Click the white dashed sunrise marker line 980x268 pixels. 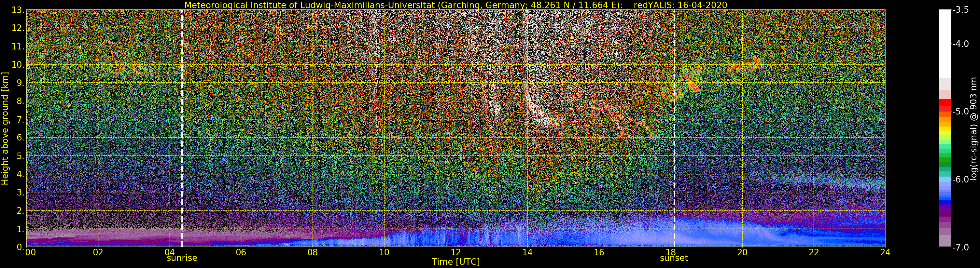pyautogui.click(x=182, y=128)
